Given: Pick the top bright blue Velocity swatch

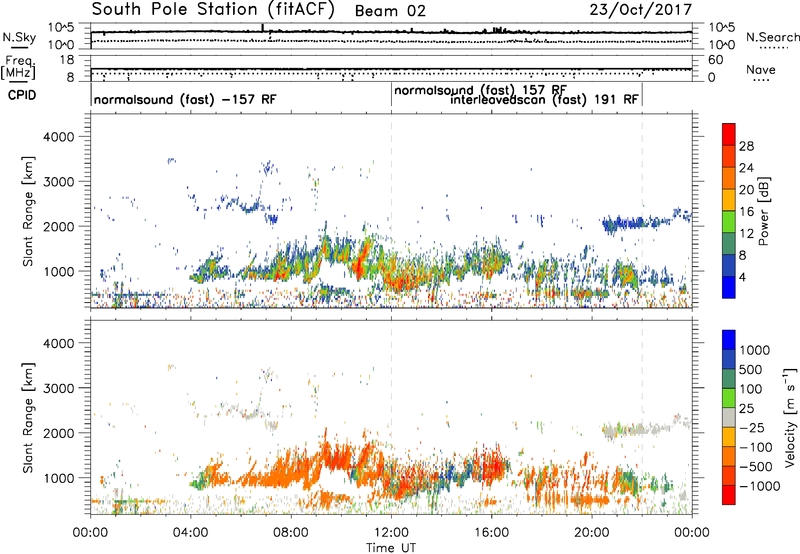Looking at the screenshot, I should (x=729, y=340).
